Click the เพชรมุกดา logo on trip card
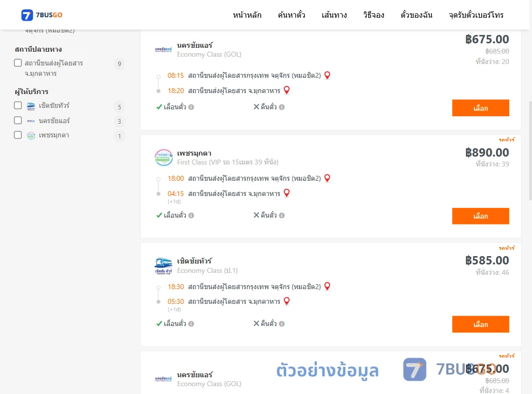The height and width of the screenshot is (394, 532). click(164, 158)
